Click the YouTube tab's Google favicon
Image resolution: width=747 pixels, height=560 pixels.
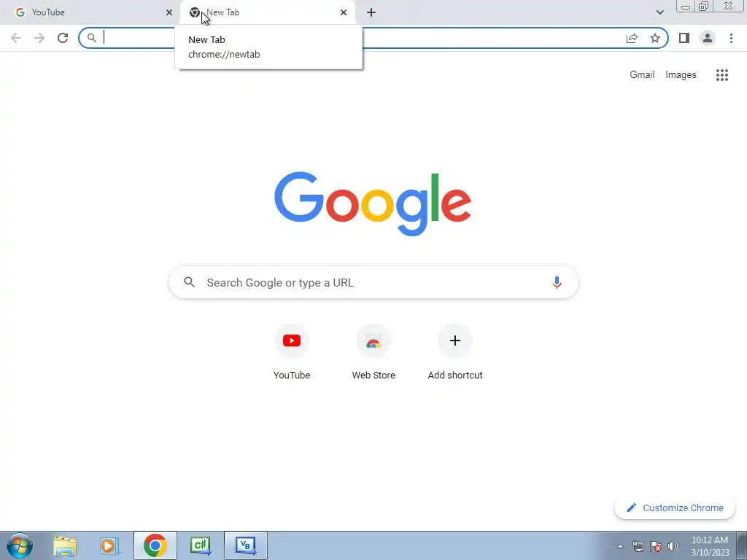click(20, 12)
